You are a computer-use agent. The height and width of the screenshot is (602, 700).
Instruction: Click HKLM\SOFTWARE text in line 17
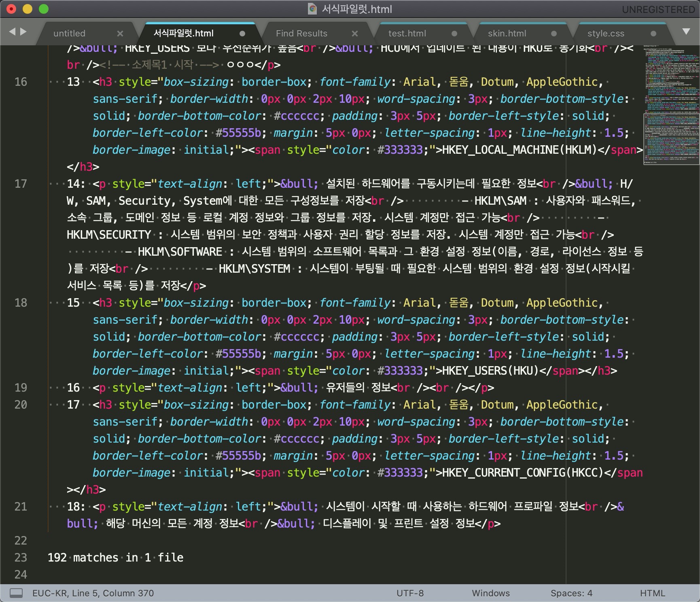click(180, 252)
